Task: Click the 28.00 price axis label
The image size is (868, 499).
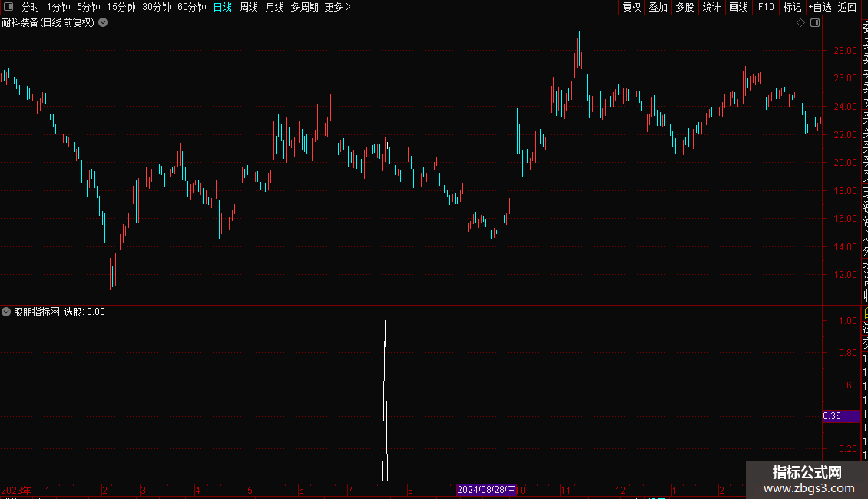Action: 845,51
